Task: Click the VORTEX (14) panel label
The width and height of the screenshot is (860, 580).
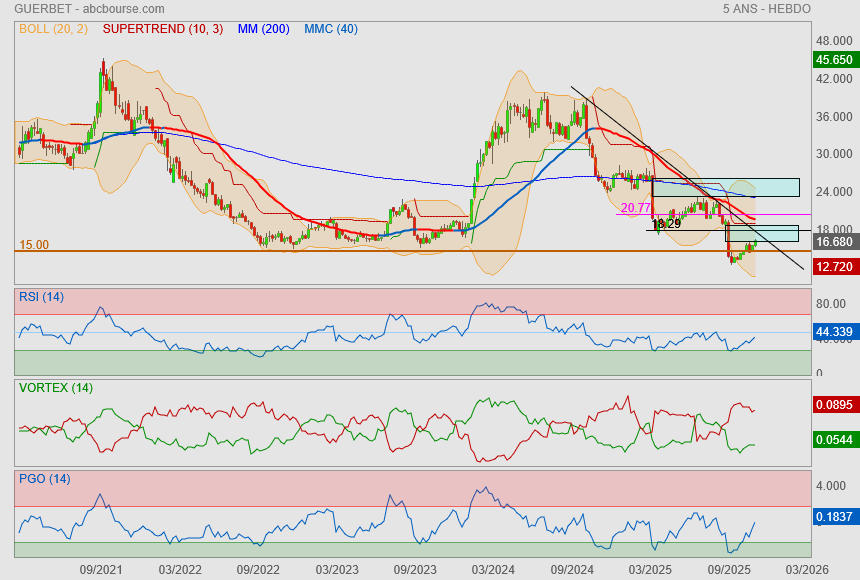Action: [x=55, y=388]
